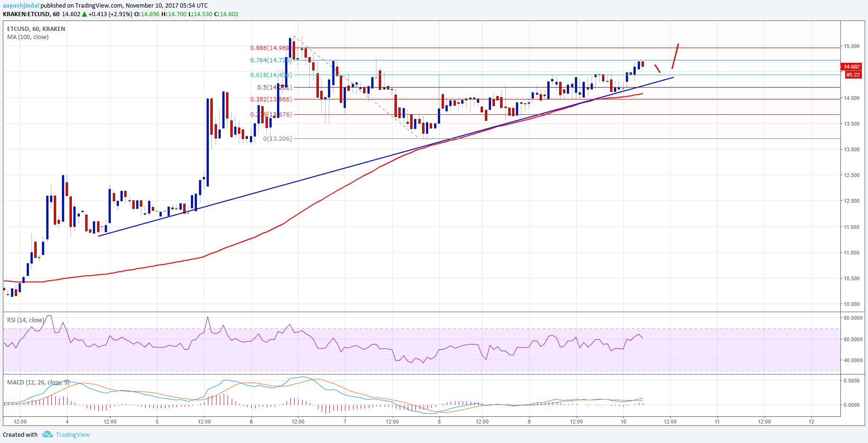Click the red 05:22 countdown tag
This screenshot has height=443, width=868.
pyautogui.click(x=853, y=75)
